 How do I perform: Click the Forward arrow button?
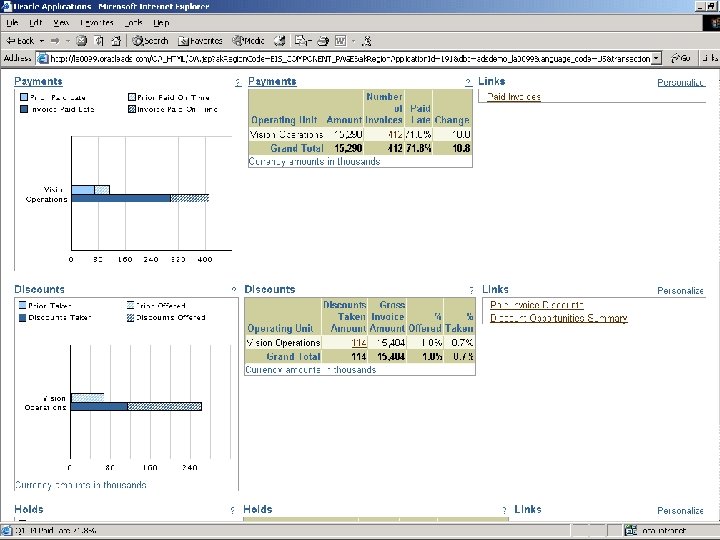coord(55,41)
